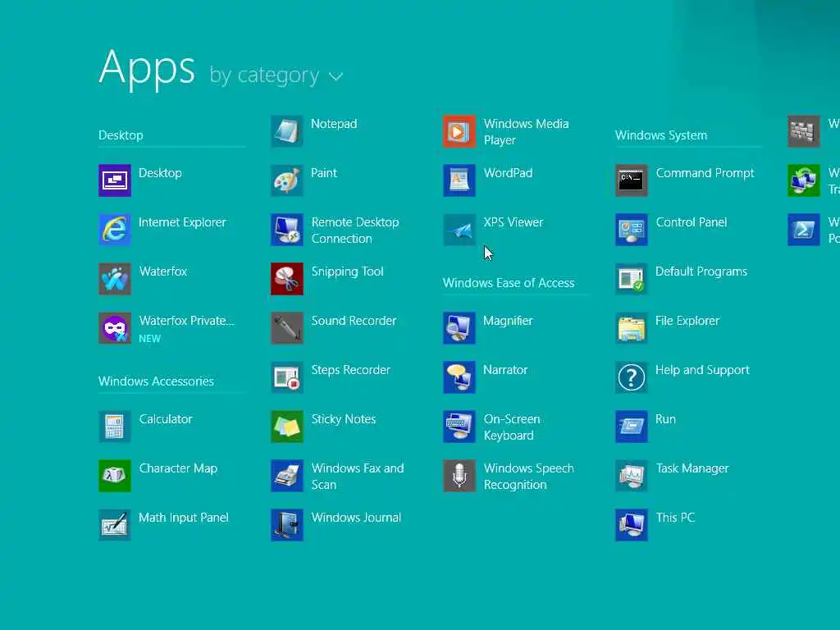840x630 pixels.
Task: Open Math Input Panel icon
Action: click(x=115, y=526)
